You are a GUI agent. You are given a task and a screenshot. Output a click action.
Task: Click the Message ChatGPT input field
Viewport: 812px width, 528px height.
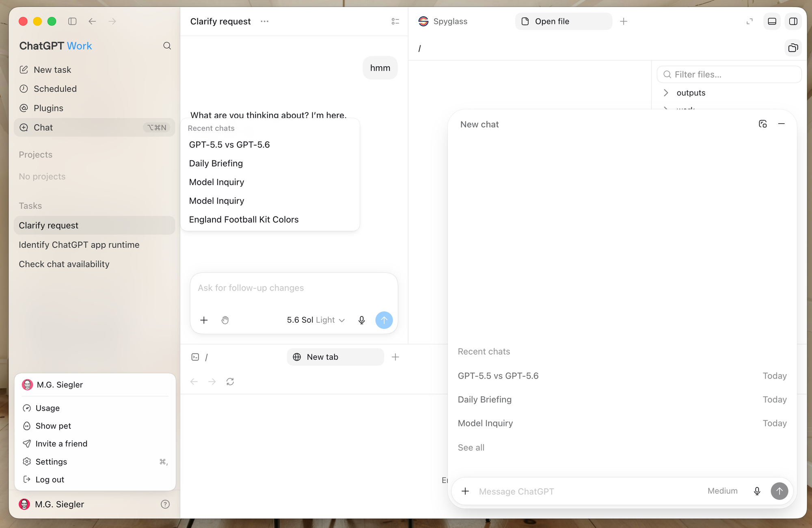coord(588,491)
